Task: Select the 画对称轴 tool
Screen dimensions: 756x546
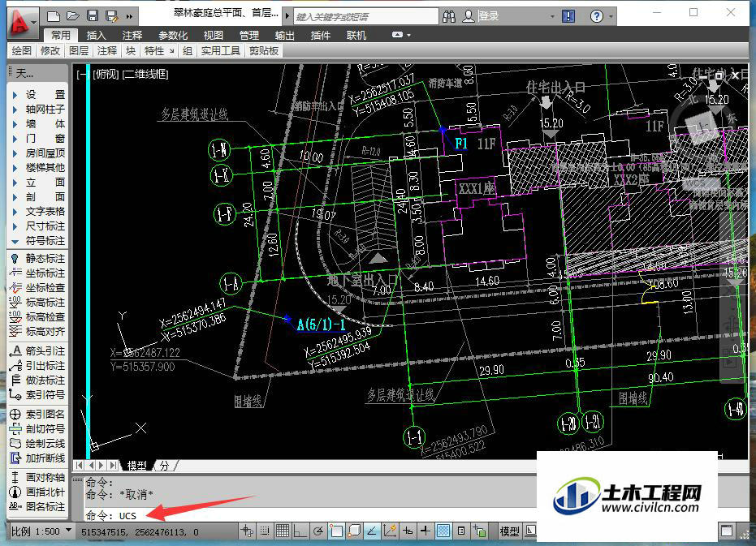Action: click(38, 478)
